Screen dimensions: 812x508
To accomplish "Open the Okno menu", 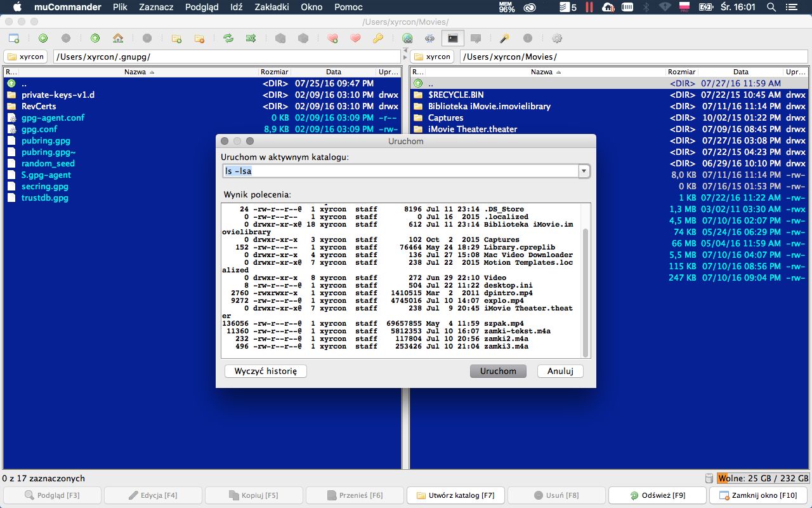I will click(x=311, y=7).
